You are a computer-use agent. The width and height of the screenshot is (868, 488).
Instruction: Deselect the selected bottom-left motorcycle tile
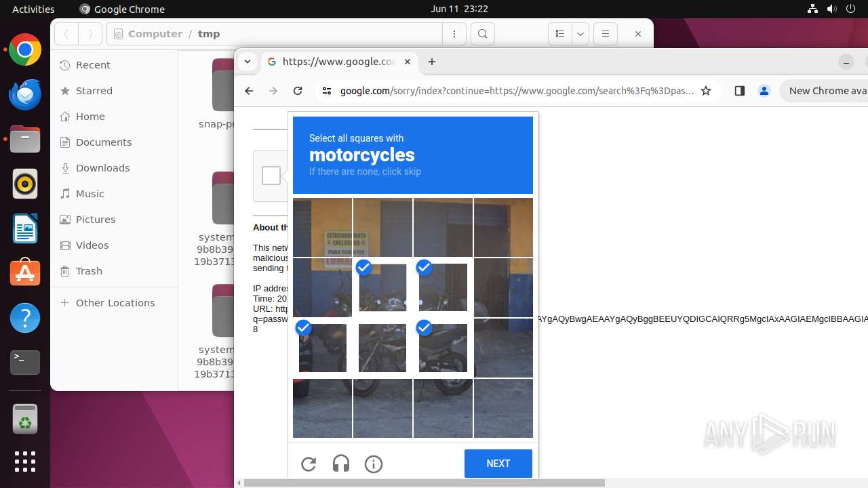point(322,348)
